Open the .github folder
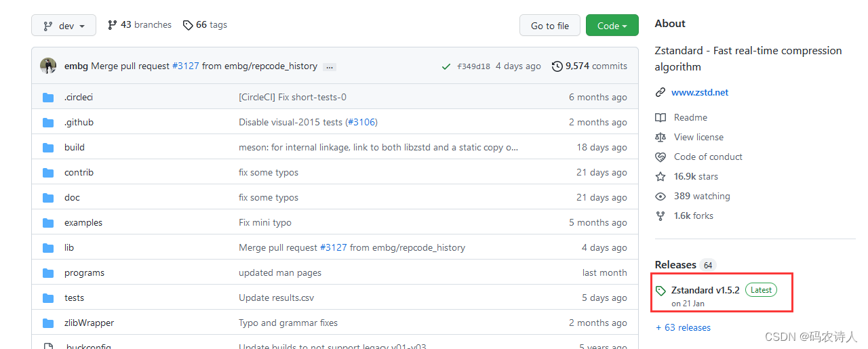868x349 pixels. [x=79, y=122]
